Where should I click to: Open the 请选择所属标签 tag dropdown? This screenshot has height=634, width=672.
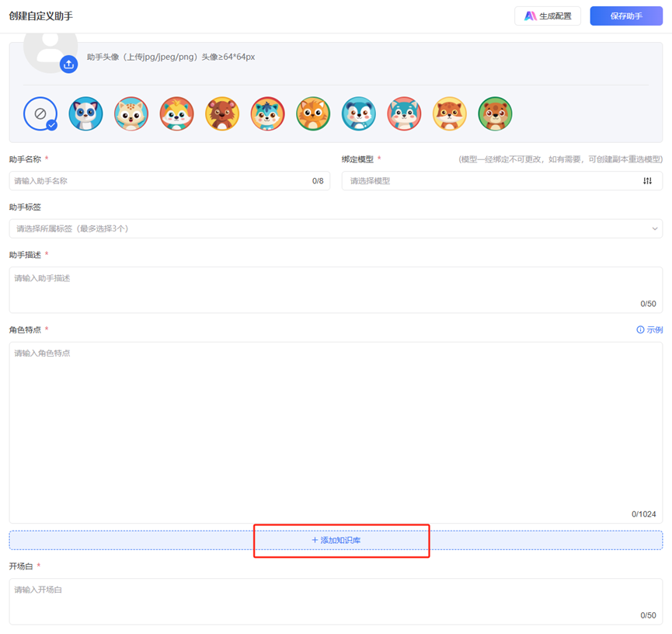(x=336, y=228)
